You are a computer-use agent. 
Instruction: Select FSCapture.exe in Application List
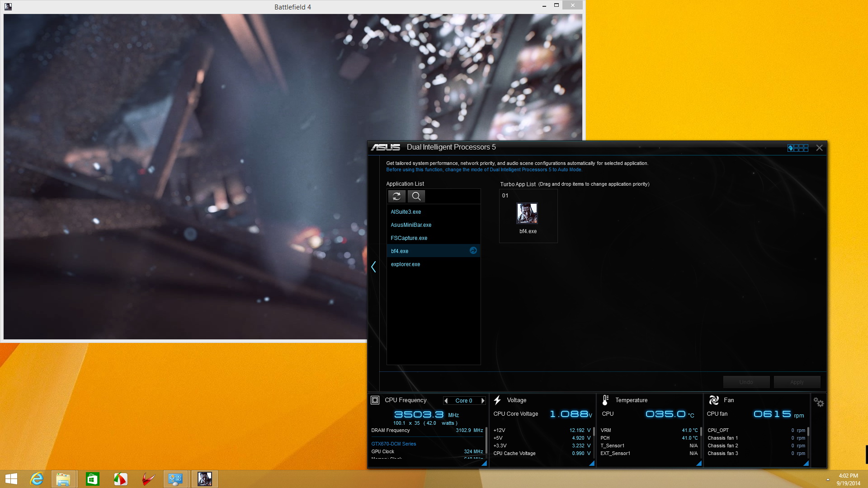tap(433, 238)
